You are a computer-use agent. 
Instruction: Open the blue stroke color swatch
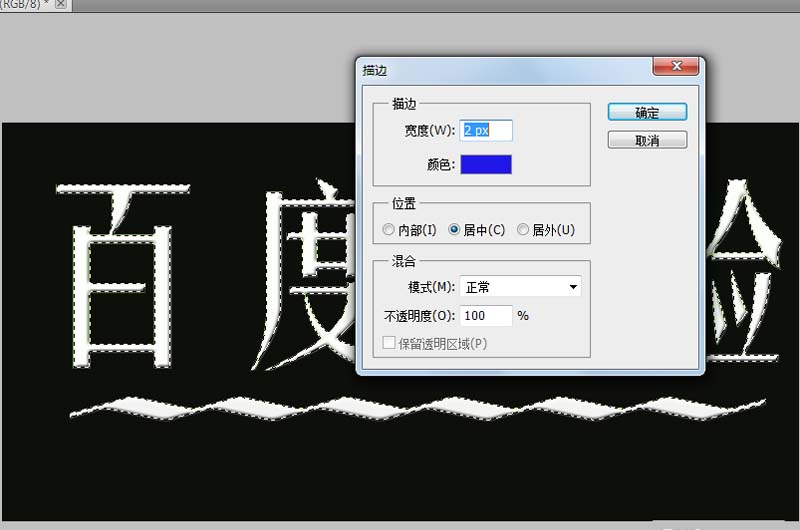[x=486, y=164]
